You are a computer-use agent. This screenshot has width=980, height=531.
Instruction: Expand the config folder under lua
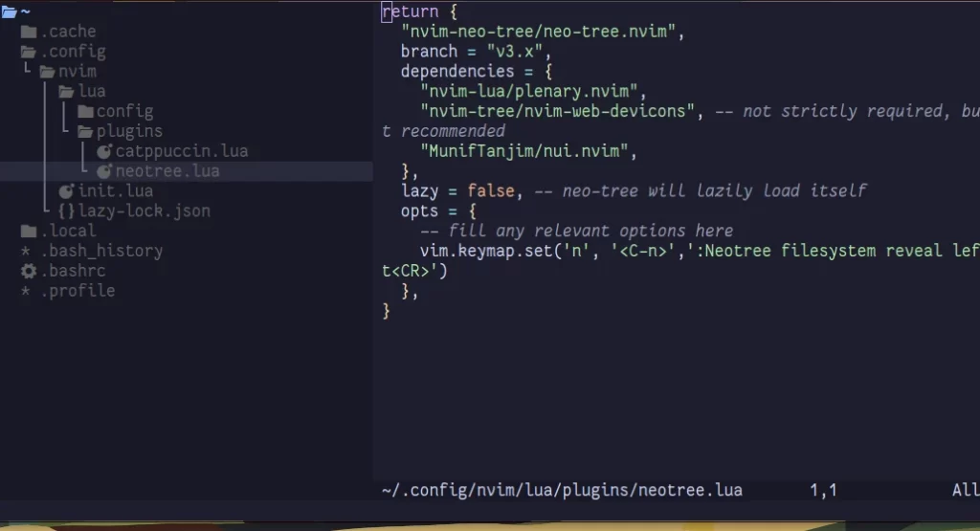click(125, 111)
